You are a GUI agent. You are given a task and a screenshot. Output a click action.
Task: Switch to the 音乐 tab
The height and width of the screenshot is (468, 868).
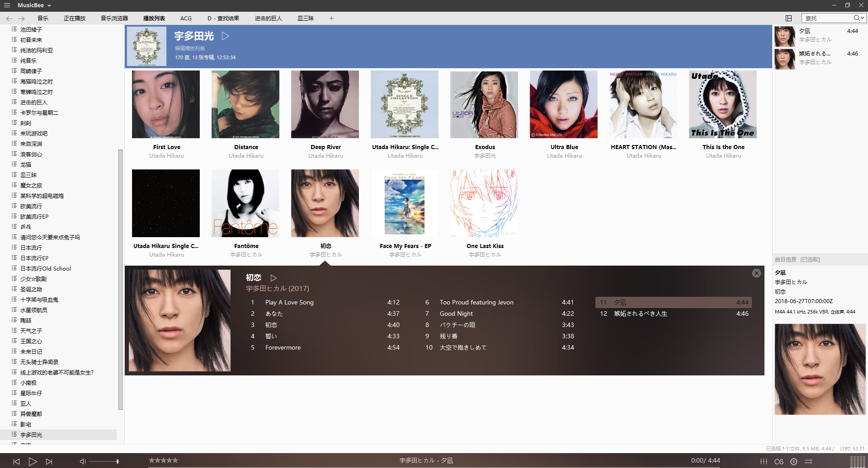pos(43,19)
